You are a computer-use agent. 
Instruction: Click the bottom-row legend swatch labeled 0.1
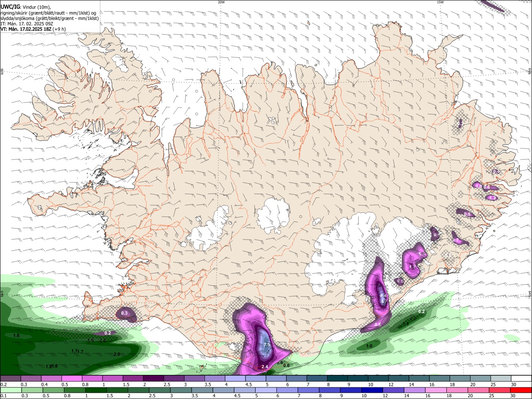click(x=10, y=390)
